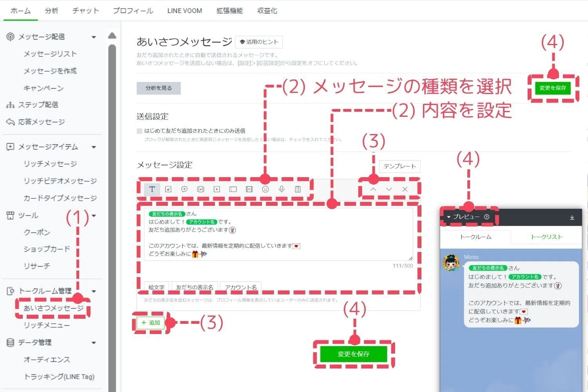Collapse the メッセージ配信 sidebar section arrow

94,37
